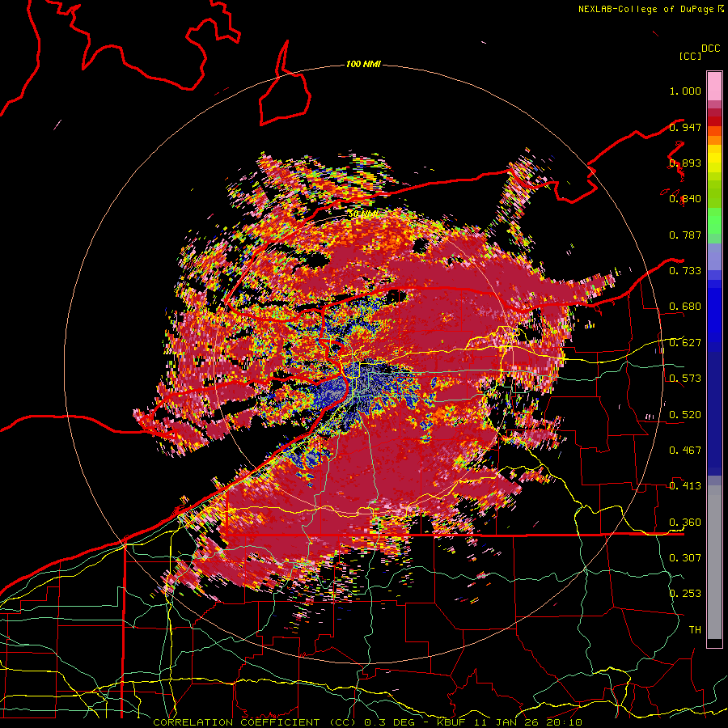Select the 0.627 scale value

pos(685,343)
